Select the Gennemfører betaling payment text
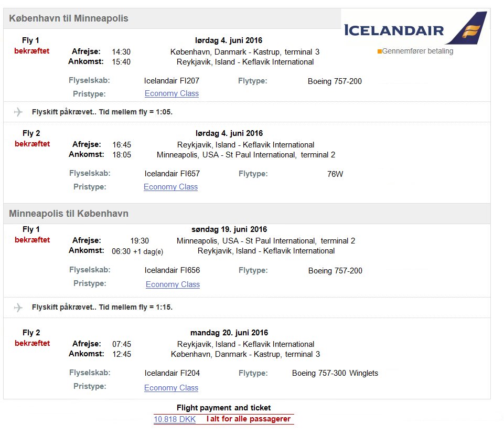This screenshot has width=504, height=434. [417, 51]
